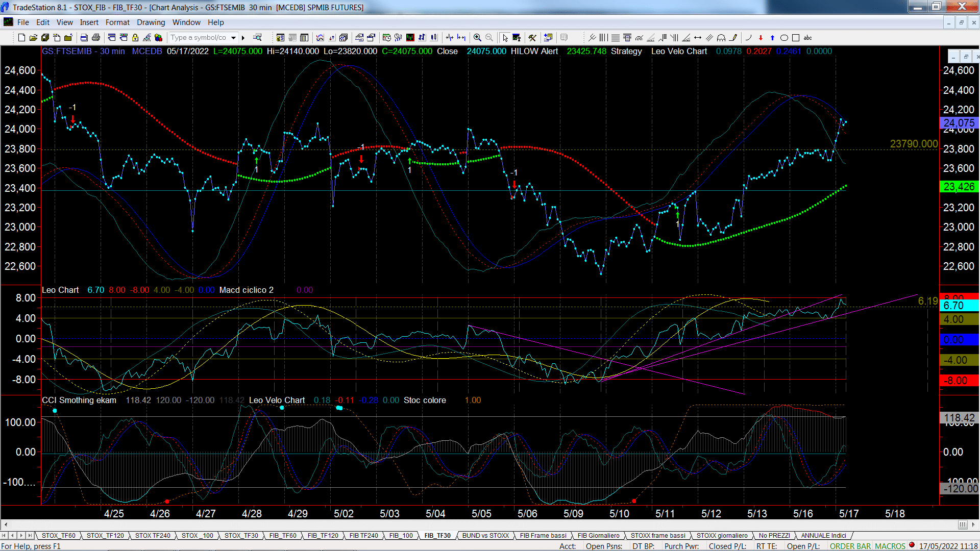Viewport: 980px width, 551px height.
Task: Select the ellipse drawing tool
Action: 784,38
